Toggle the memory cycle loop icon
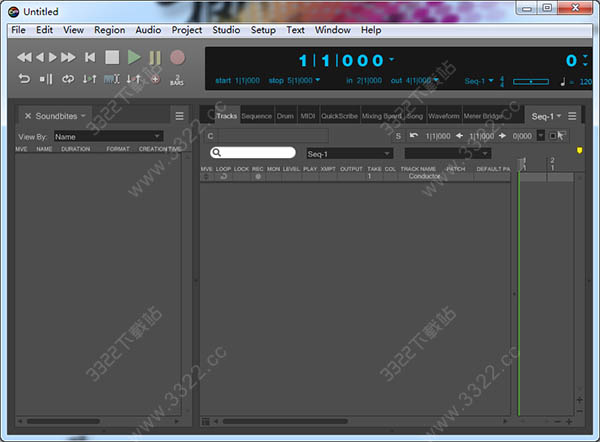 (x=68, y=79)
